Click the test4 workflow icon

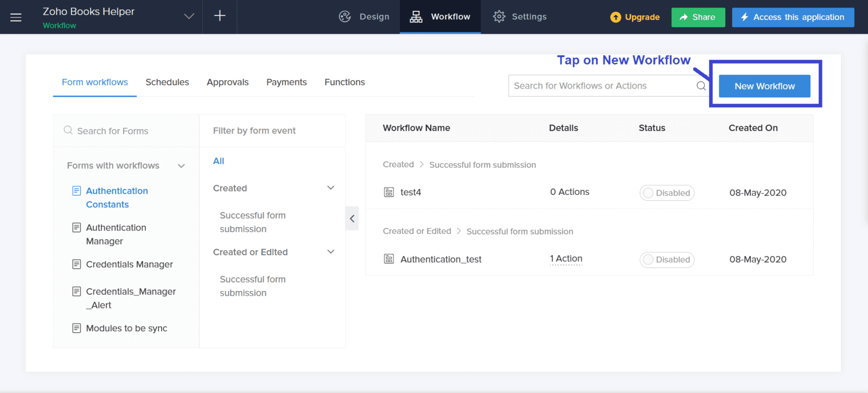(389, 192)
